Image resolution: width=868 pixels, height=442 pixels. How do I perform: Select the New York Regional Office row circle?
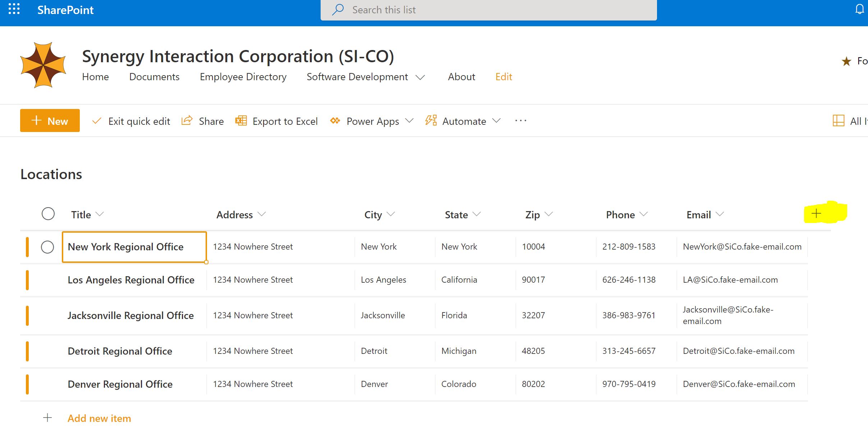coord(47,247)
